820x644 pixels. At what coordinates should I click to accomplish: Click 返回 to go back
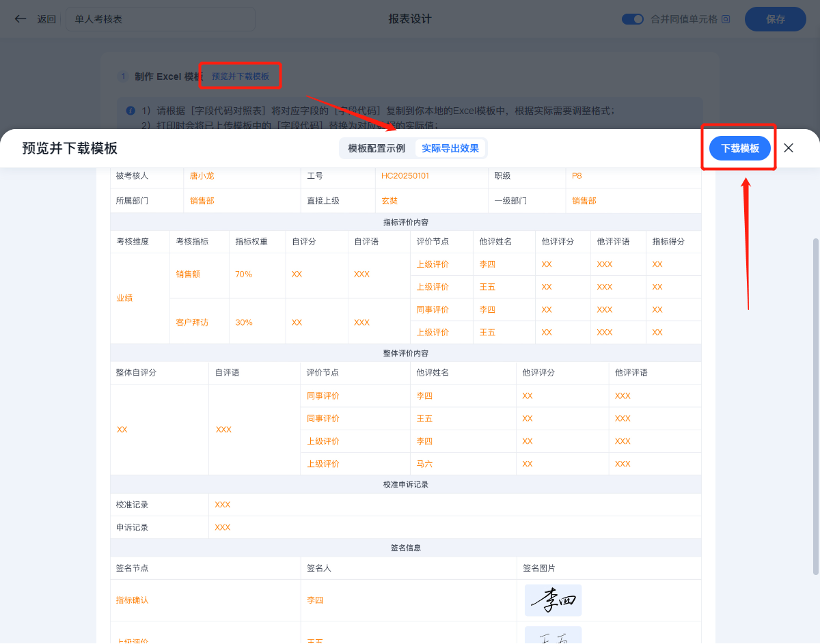click(46, 18)
